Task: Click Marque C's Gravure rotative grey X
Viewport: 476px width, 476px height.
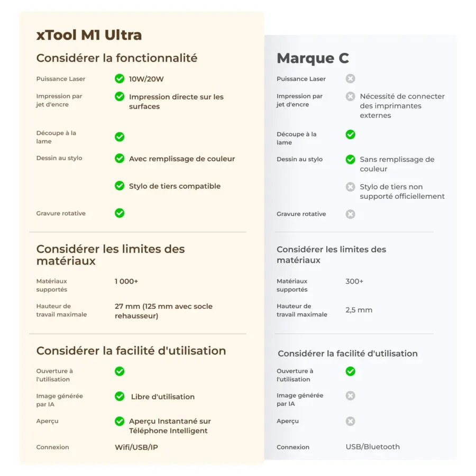Action: 350,214
